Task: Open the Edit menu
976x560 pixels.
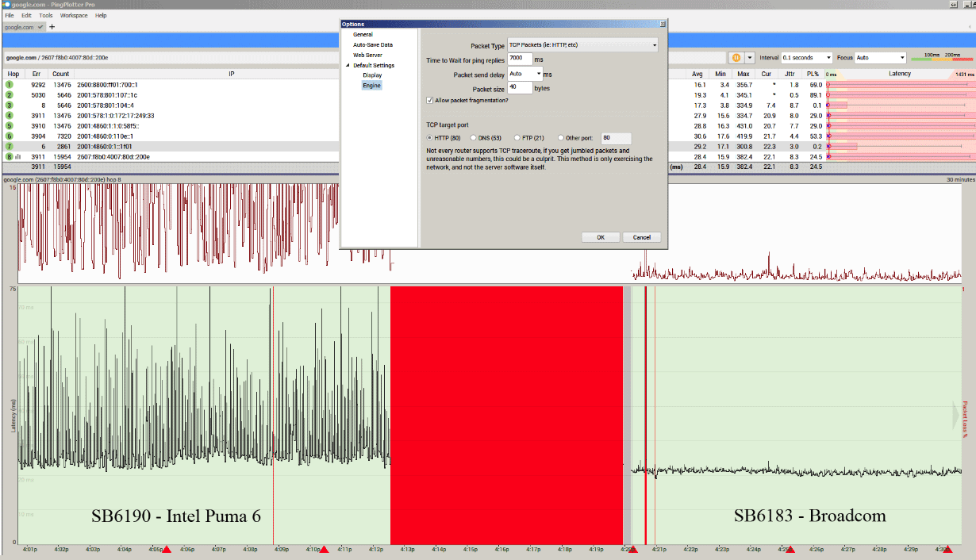Action: click(x=27, y=15)
